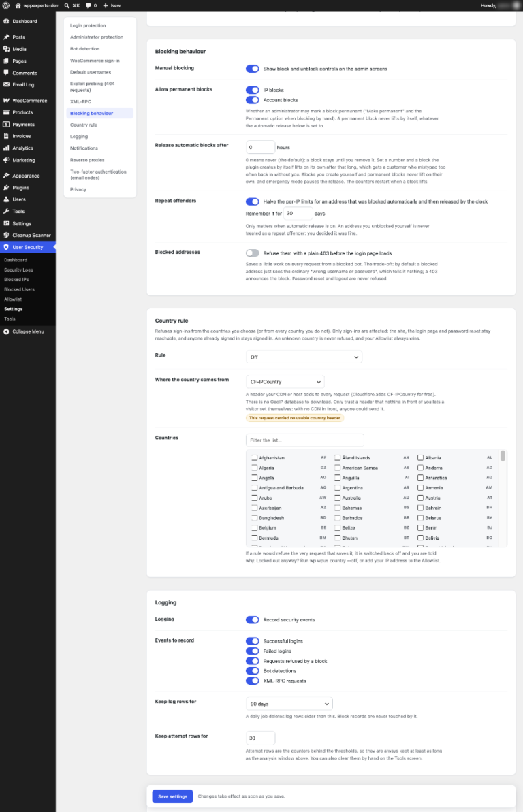Click the countries list scrollbar
523x812 pixels.
503,456
